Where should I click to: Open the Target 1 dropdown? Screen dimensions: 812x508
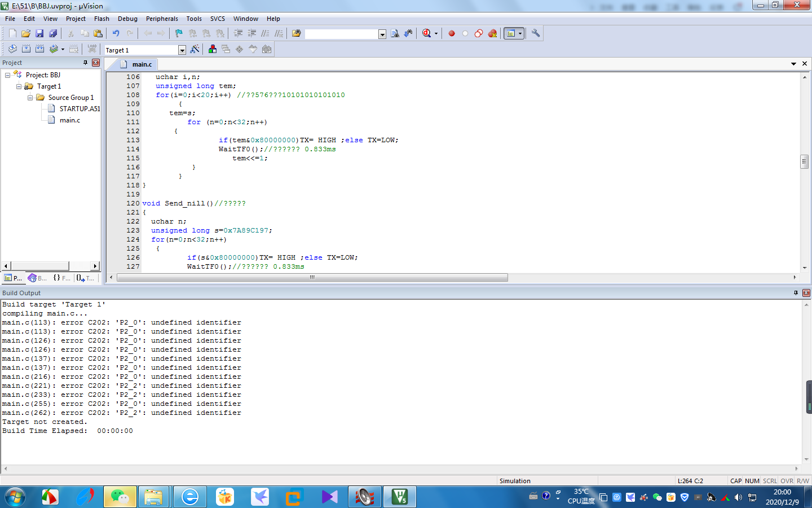(182, 50)
